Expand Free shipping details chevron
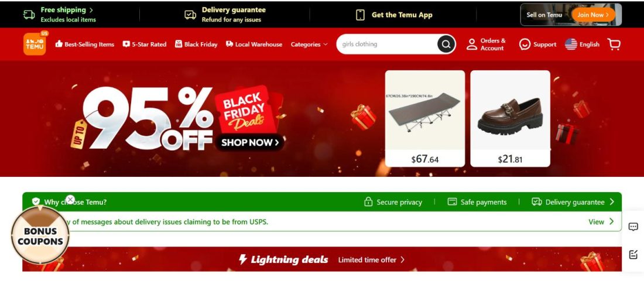This screenshot has width=644, height=281. (91, 10)
